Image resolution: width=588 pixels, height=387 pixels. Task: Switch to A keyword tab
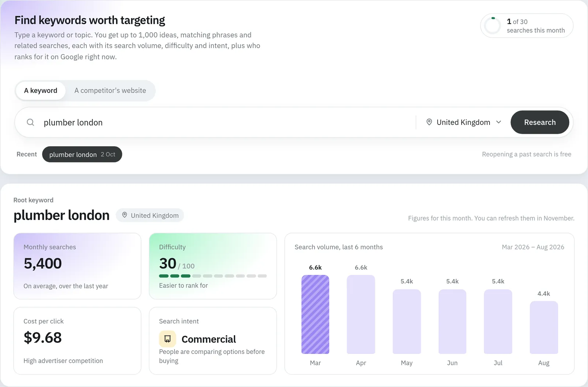(41, 90)
